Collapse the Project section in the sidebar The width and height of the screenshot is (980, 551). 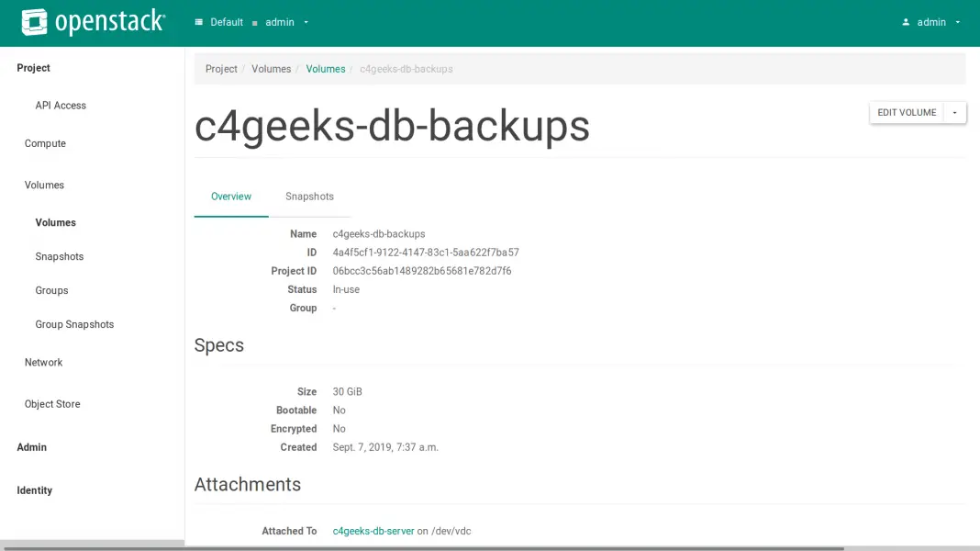click(x=33, y=67)
